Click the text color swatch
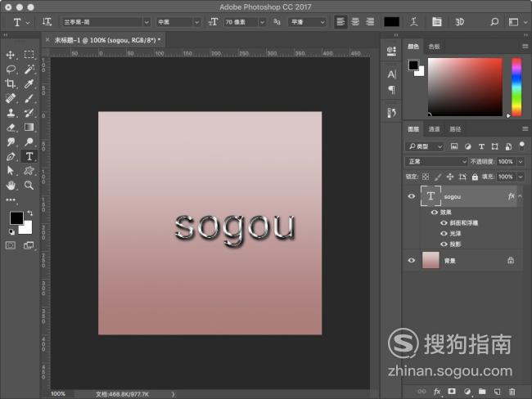Image resolution: width=532 pixels, height=399 pixels. (x=391, y=22)
